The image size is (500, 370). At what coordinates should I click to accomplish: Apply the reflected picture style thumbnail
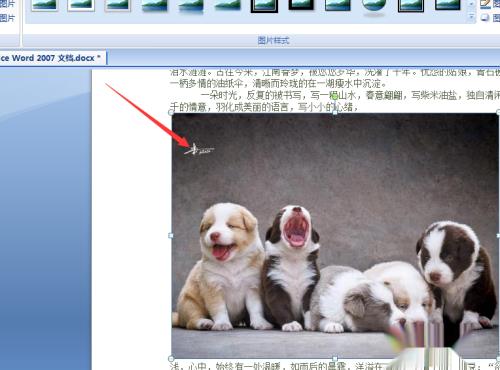pos(191,5)
